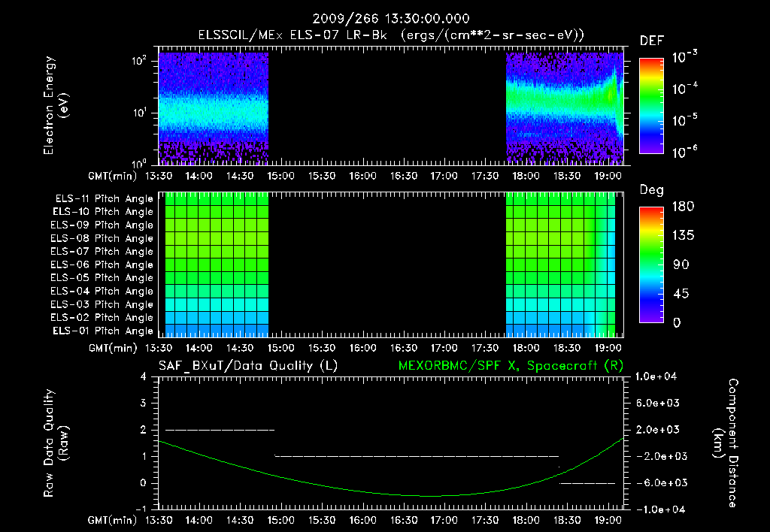Click the 1.0e+04 right axis value
This screenshot has width=770, height=532.
coord(656,376)
